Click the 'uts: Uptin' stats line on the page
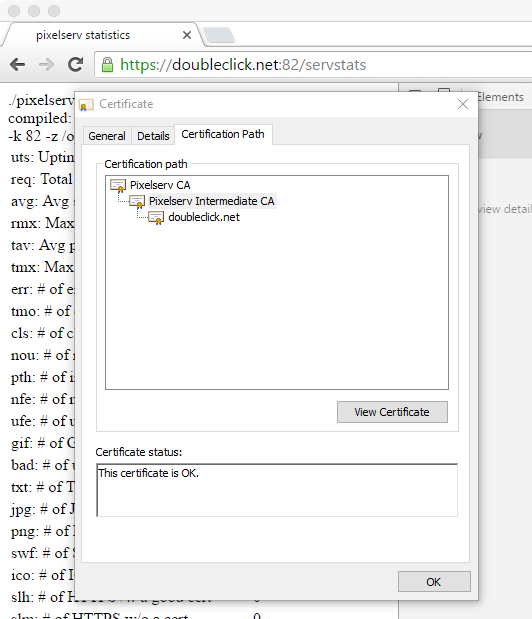Viewport: 532px width, 619px height. [x=43, y=158]
